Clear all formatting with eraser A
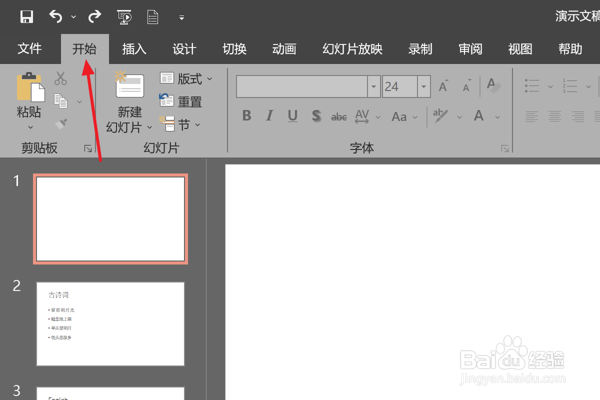Viewport: 600px width, 400px height. tap(493, 85)
